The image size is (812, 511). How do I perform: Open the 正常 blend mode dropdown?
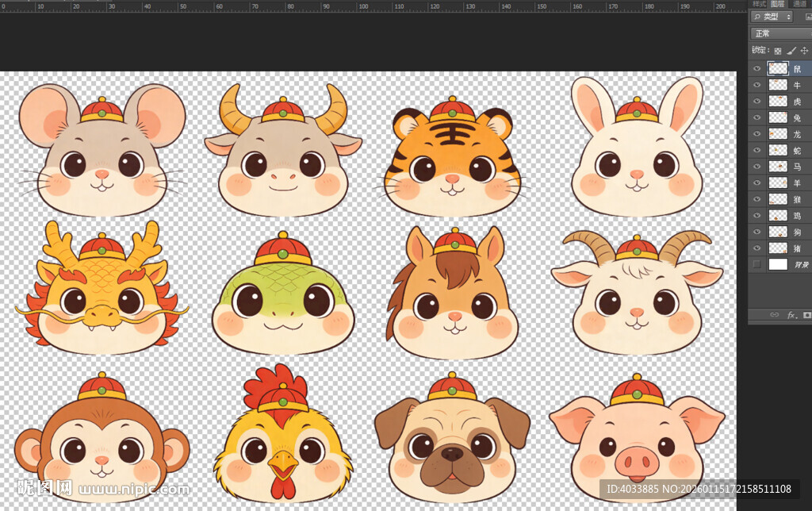[x=781, y=33]
